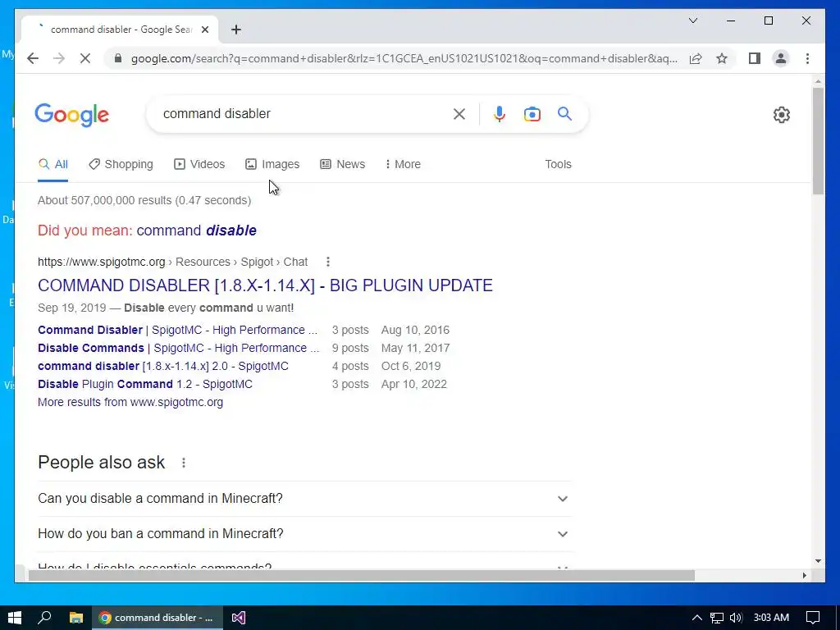Share this page from address bar
The width and height of the screenshot is (840, 630).
pos(696,58)
